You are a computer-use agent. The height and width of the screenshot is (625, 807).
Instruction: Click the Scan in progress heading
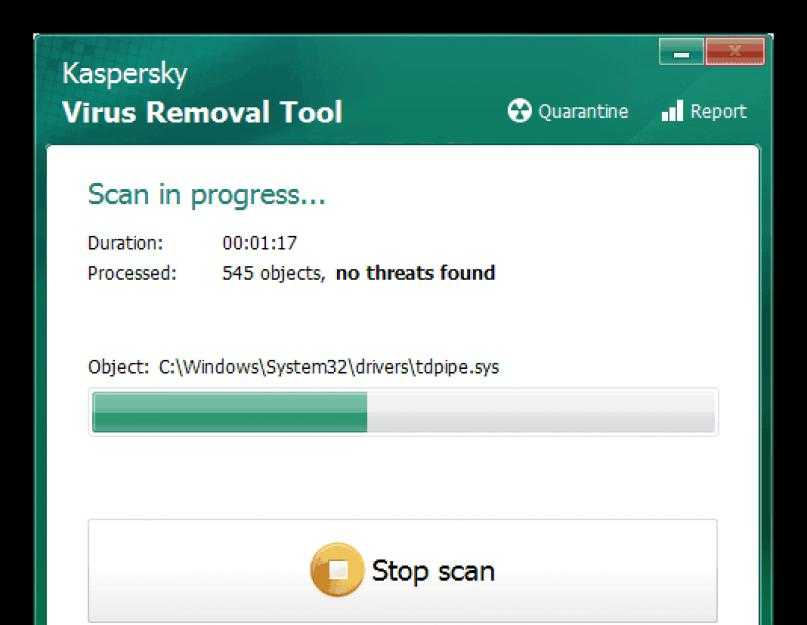coord(207,195)
